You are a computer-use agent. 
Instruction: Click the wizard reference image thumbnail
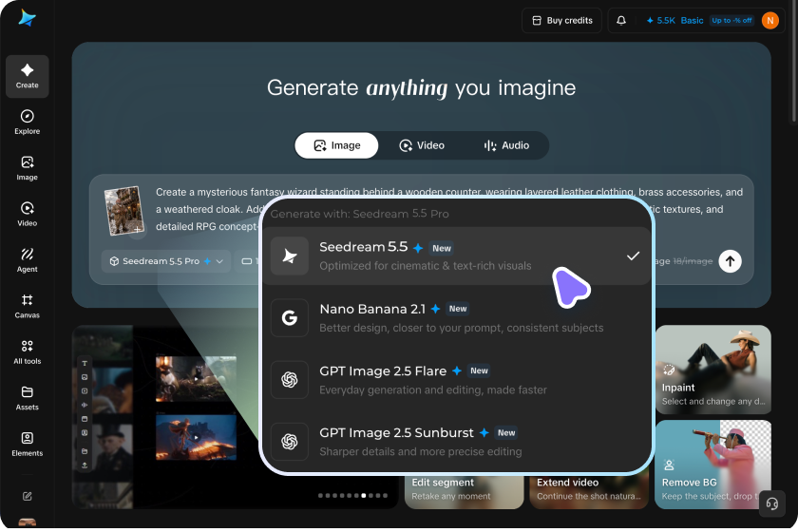pyautogui.click(x=123, y=210)
